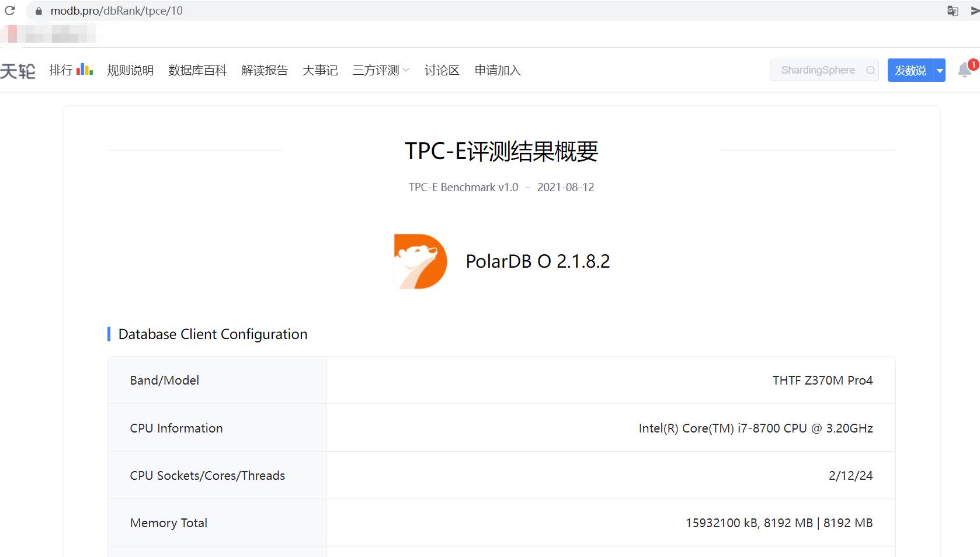Click 申请加入 link

498,70
